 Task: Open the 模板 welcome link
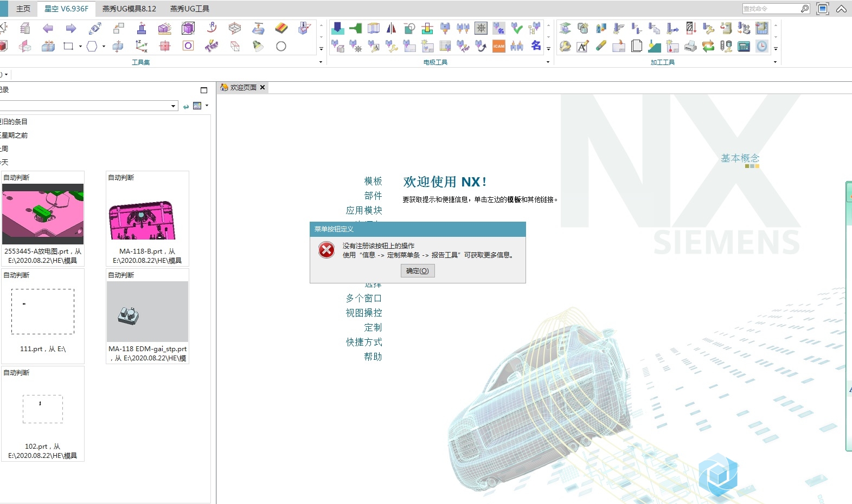(373, 181)
